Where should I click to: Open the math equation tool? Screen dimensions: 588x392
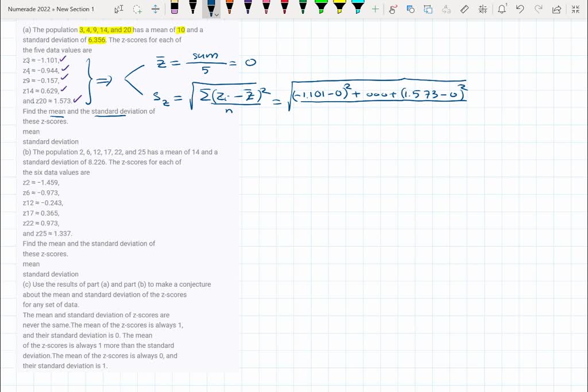[x=482, y=9]
